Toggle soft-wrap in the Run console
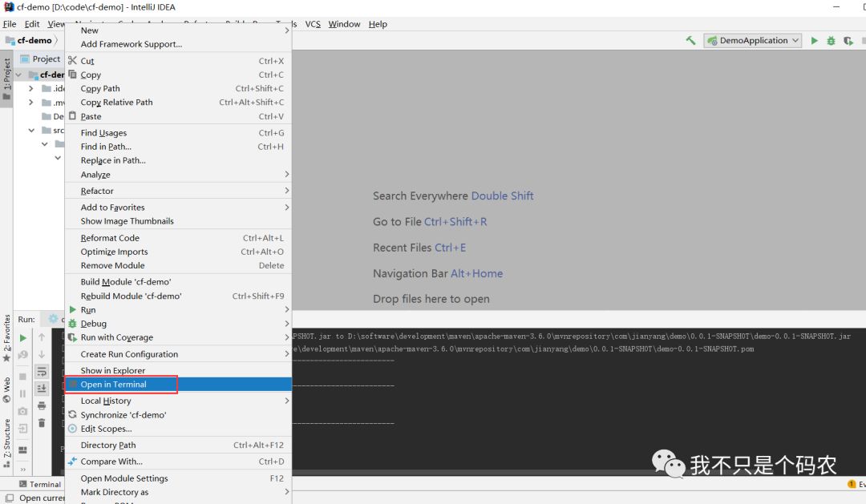 tap(42, 372)
